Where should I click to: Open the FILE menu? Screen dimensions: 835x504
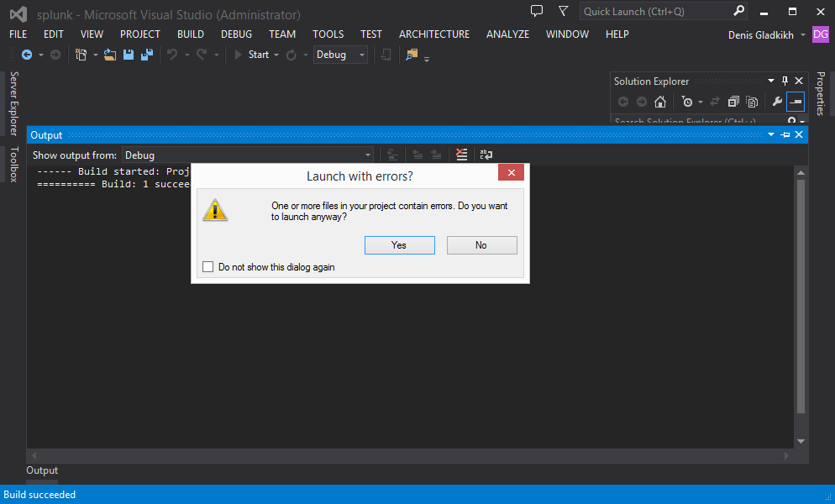coord(18,34)
